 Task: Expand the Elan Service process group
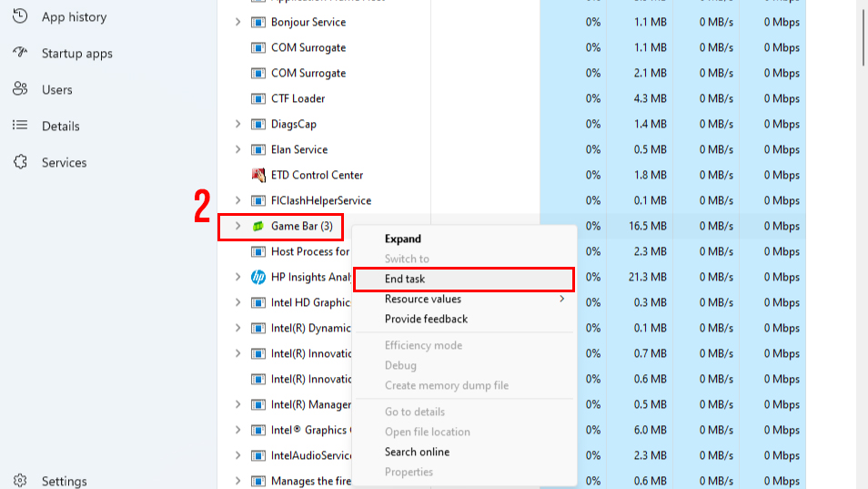[x=237, y=149]
